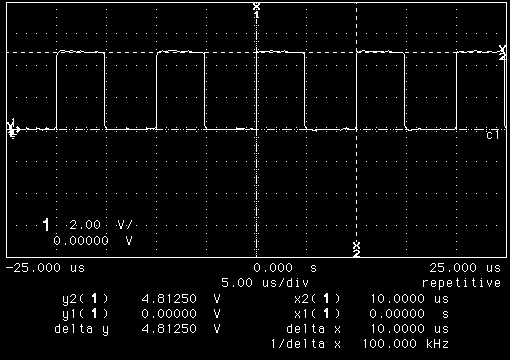
Task: Select the y2(1) 4.81250 V value
Action: 181,299
